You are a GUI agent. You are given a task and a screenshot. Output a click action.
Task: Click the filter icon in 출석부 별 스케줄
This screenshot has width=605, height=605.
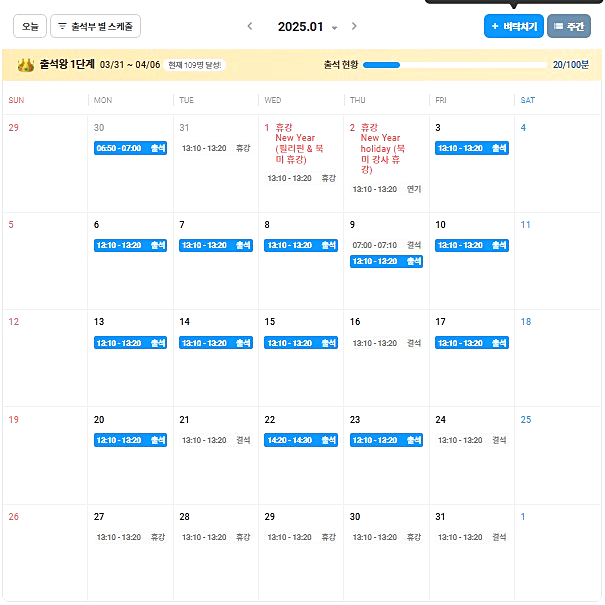pyautogui.click(x=62, y=26)
